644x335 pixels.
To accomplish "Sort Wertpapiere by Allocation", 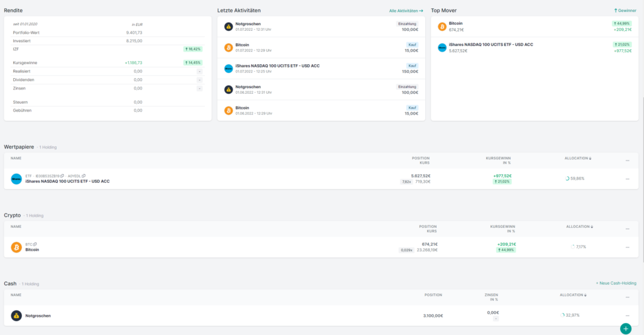I will coord(578,158).
